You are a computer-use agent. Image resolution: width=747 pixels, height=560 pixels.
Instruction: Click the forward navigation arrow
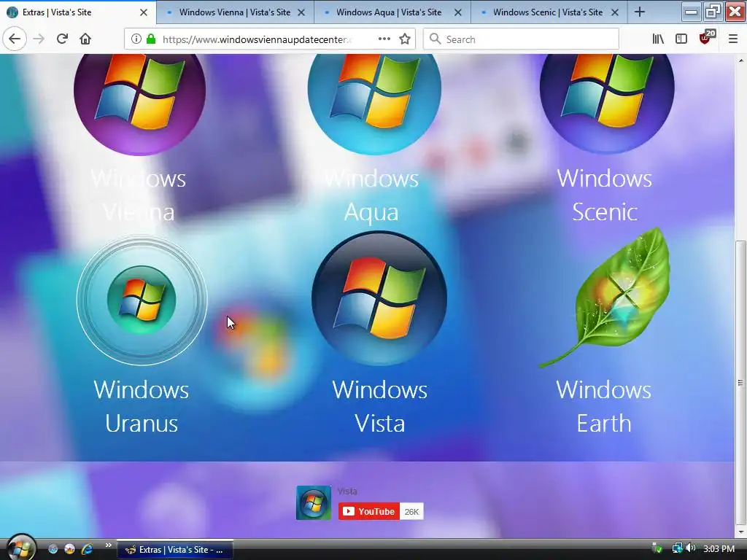coord(39,39)
